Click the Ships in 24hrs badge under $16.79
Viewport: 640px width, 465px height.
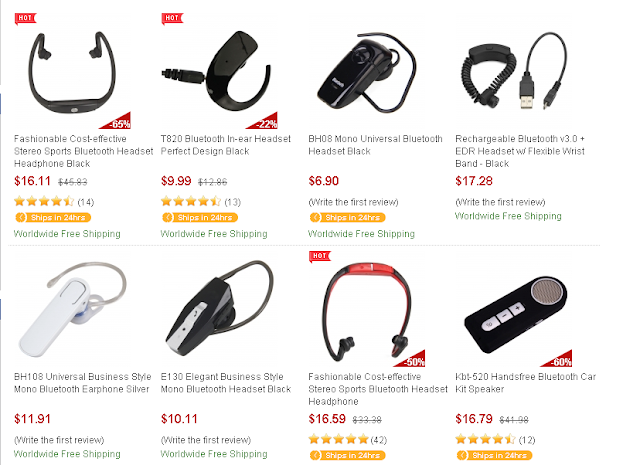coord(495,455)
